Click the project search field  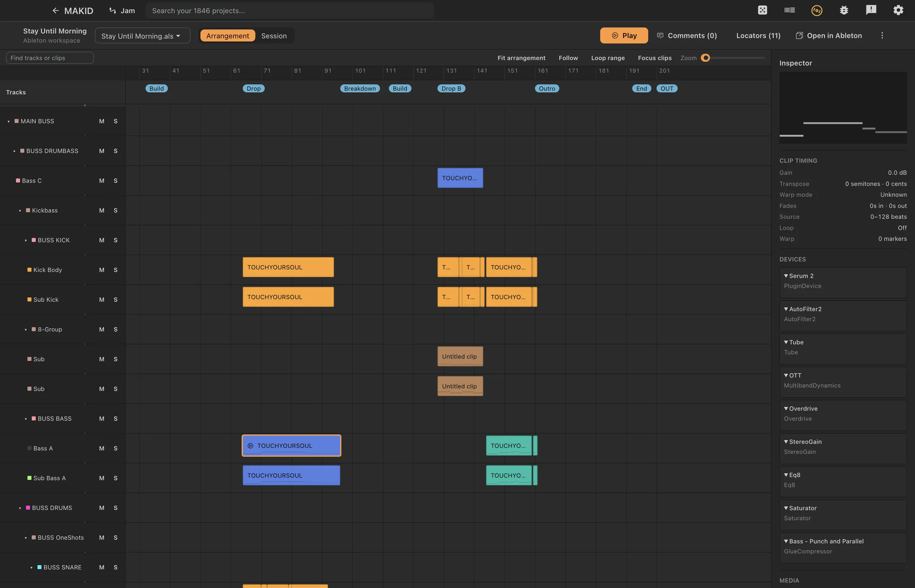click(289, 11)
